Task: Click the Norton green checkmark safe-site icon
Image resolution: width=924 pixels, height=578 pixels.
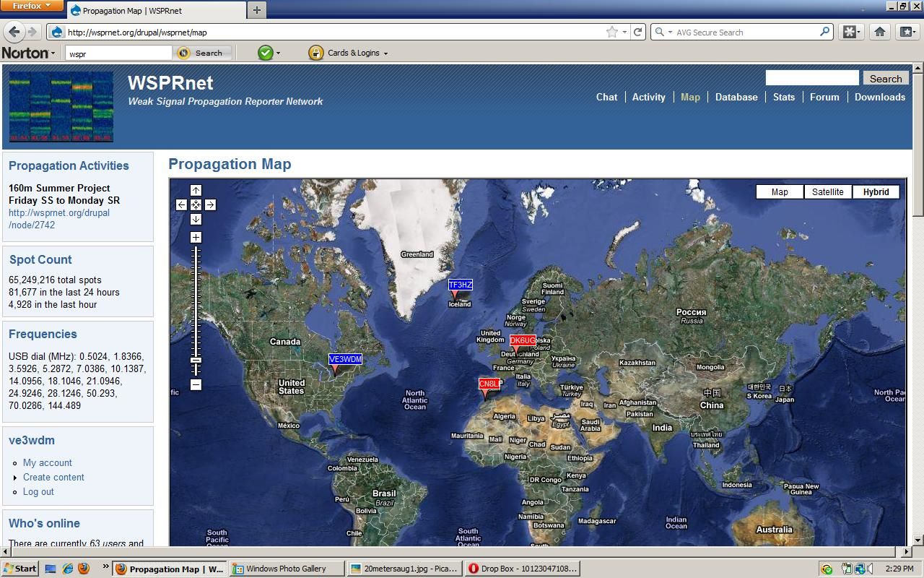Action: 265,53
